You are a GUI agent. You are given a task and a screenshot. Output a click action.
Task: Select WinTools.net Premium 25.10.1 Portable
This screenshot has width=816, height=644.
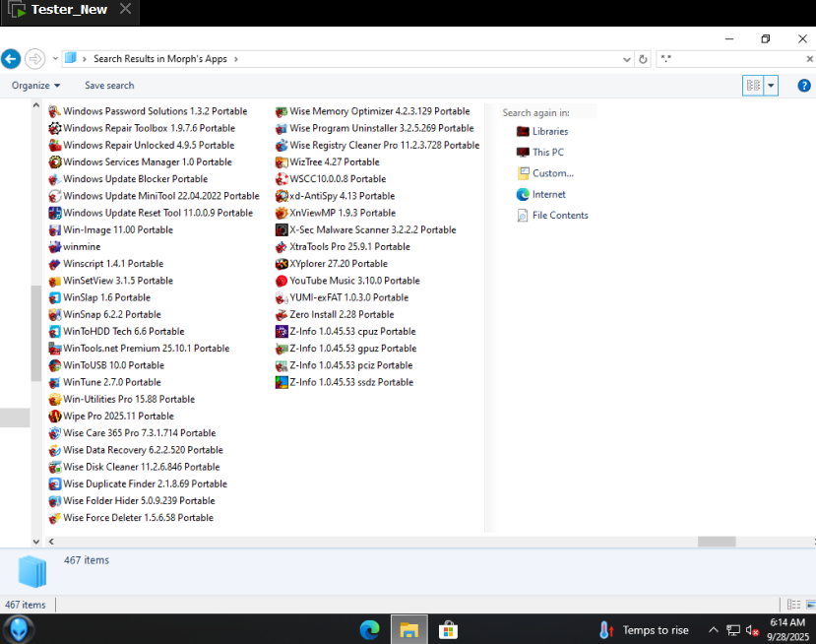[139, 349]
